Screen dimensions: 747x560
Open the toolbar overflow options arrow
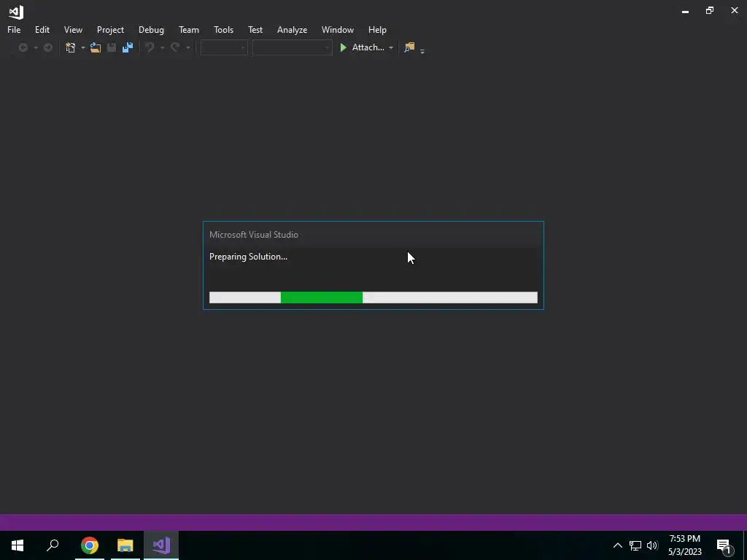pyautogui.click(x=422, y=50)
